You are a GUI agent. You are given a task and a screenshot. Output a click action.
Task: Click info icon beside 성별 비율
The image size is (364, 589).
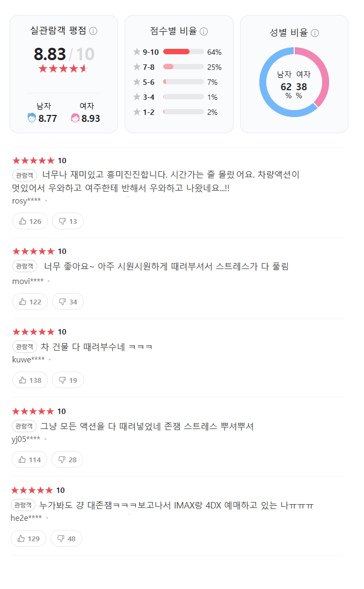pos(315,33)
